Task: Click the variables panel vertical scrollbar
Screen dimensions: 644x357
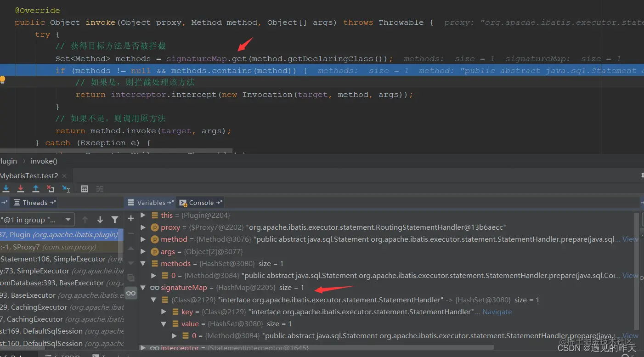Action: coord(637,271)
